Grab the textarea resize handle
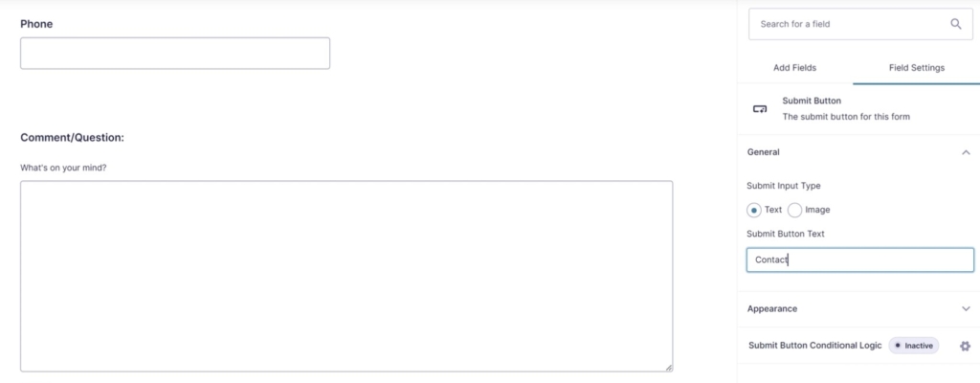The image size is (980, 383). tap(668, 367)
